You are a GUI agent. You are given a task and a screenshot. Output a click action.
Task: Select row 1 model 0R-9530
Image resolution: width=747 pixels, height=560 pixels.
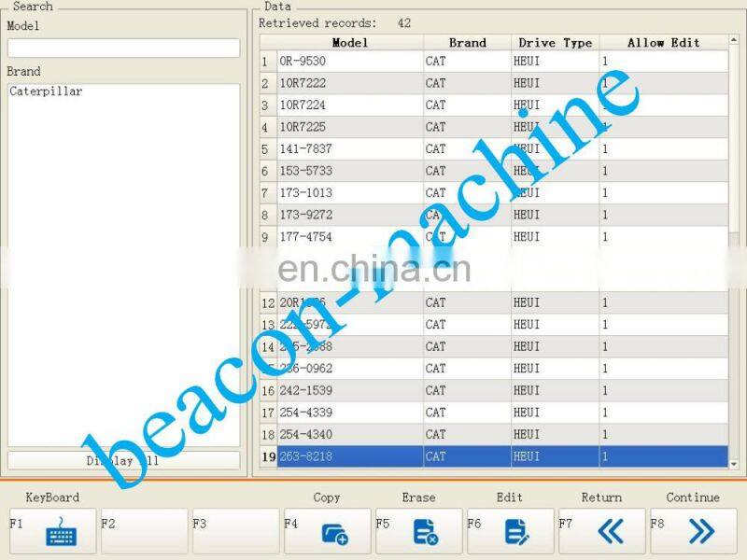point(349,62)
